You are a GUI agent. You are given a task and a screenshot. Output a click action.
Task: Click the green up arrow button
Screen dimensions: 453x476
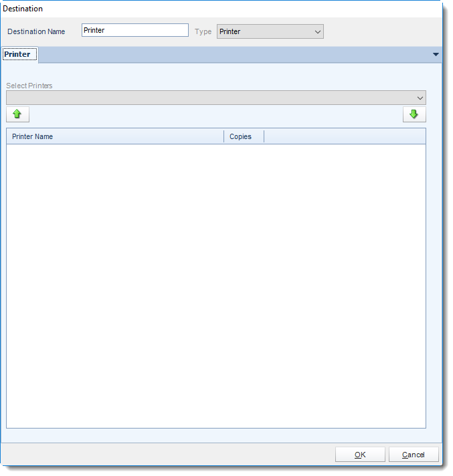pos(17,114)
